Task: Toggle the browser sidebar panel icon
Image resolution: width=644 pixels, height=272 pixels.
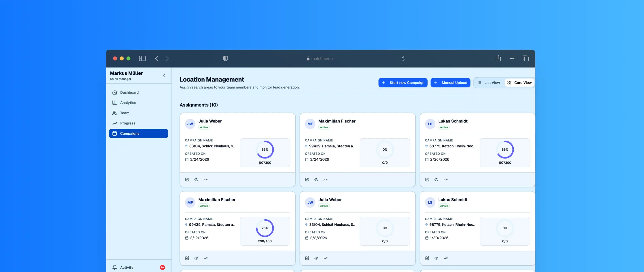Action: [x=142, y=59]
